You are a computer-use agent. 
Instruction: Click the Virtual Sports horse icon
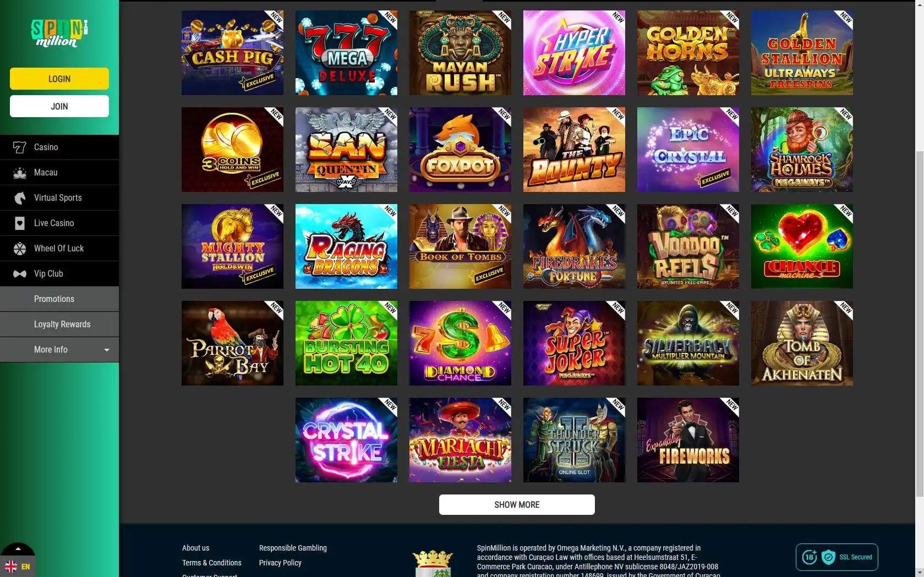pyautogui.click(x=20, y=198)
